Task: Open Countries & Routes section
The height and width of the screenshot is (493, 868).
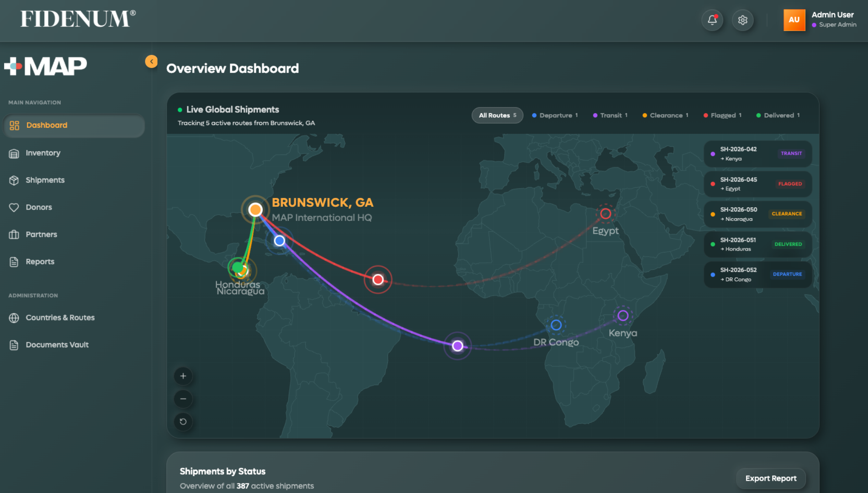Action: [60, 318]
